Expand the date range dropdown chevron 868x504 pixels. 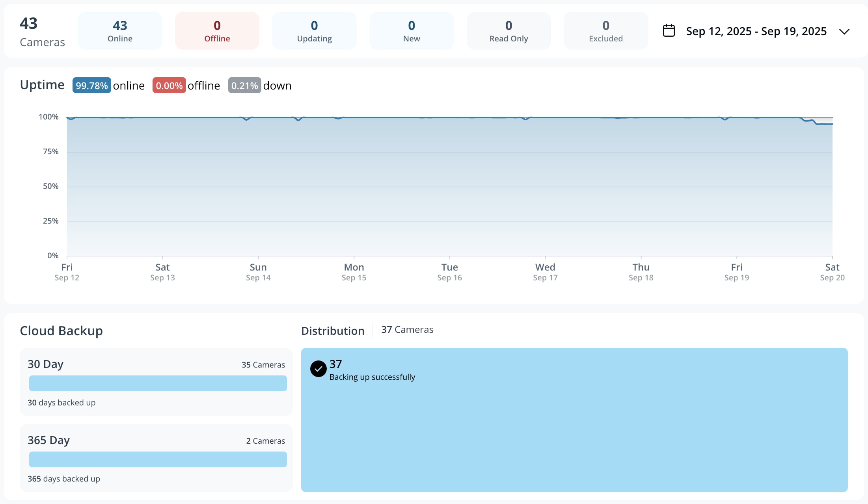click(844, 32)
